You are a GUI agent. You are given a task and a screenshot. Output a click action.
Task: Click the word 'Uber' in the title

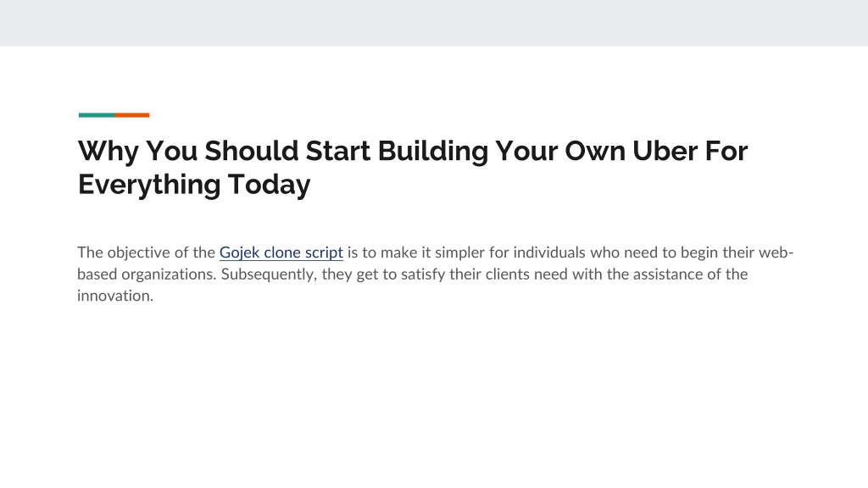pyautogui.click(x=665, y=151)
